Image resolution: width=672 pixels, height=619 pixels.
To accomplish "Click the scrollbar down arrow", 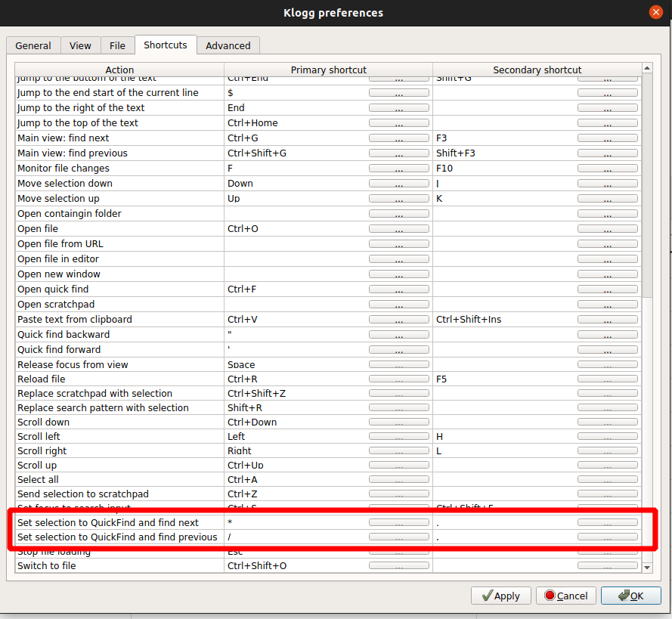I will tap(647, 566).
